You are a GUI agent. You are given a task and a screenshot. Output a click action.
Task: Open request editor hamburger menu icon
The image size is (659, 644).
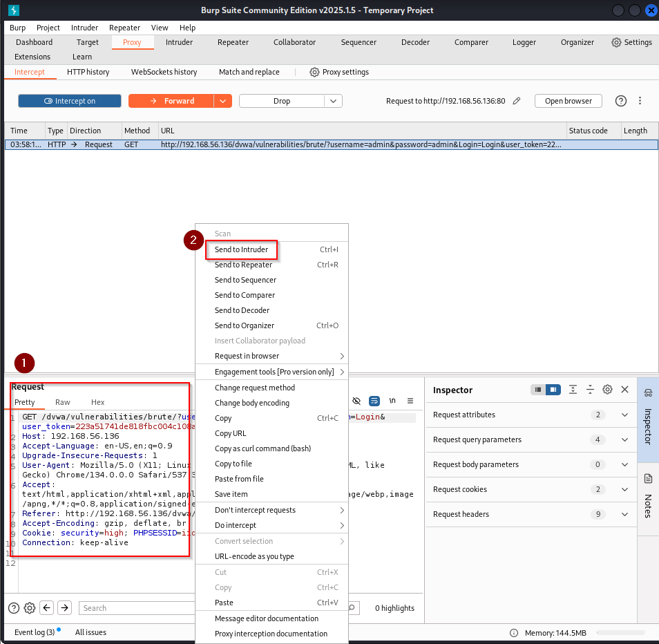(410, 401)
